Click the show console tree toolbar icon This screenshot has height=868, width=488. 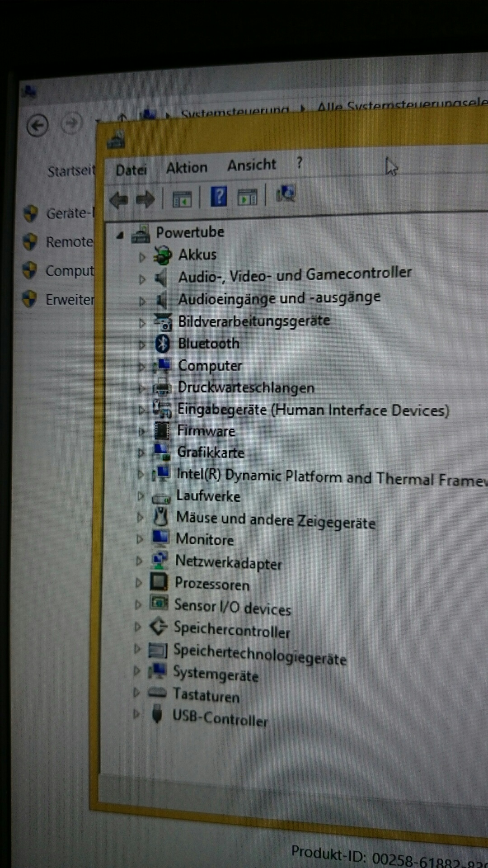tap(182, 198)
